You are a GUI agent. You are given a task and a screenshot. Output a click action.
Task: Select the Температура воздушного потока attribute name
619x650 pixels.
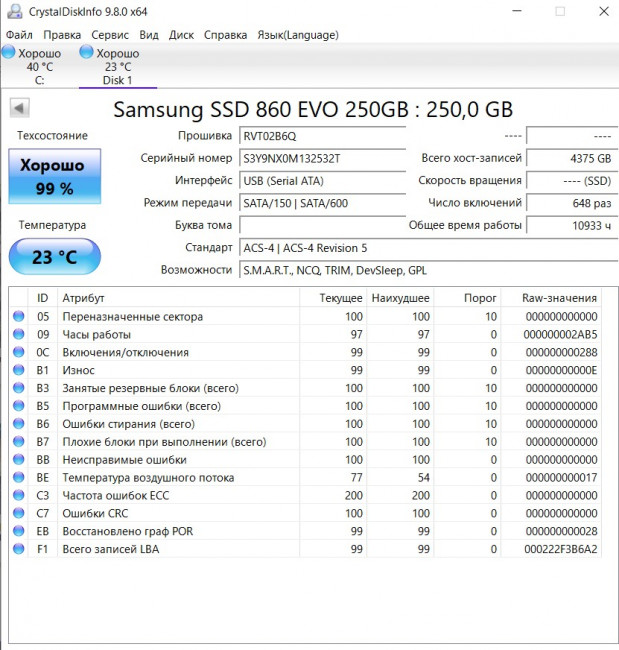click(x=148, y=478)
